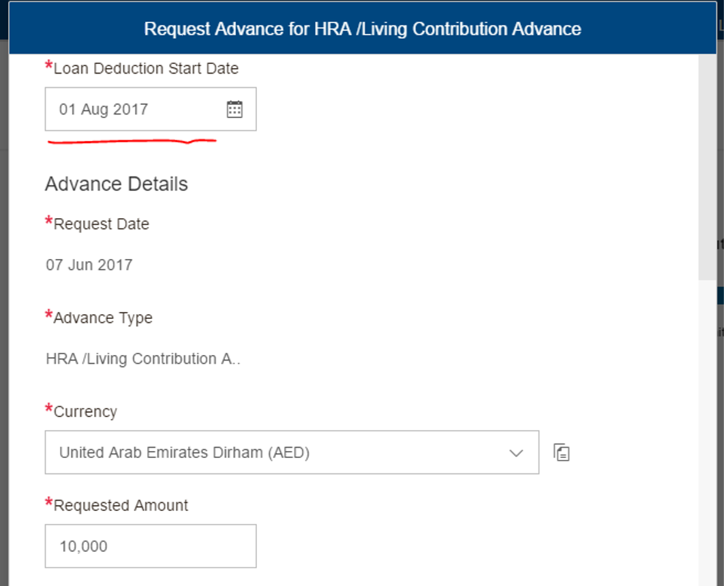The image size is (728, 586).
Task: Click the Advance Type value HRA /Living Contribution A..
Action: 143,358
